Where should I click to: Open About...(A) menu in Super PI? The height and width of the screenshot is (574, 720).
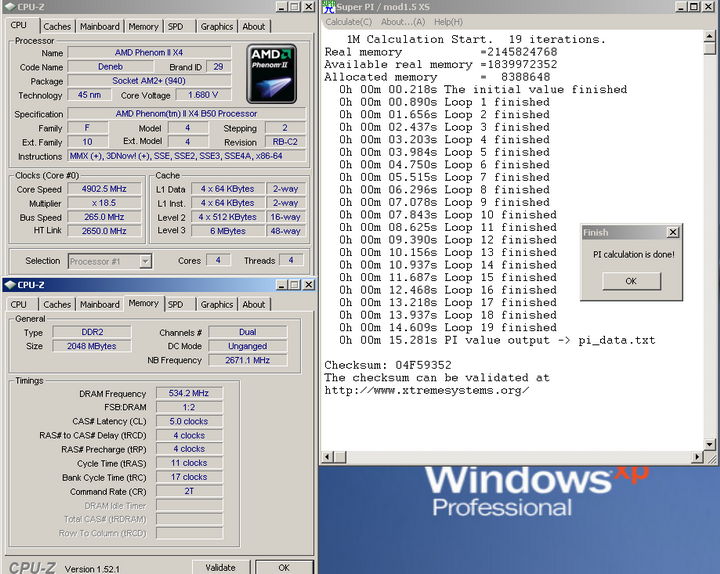point(403,22)
